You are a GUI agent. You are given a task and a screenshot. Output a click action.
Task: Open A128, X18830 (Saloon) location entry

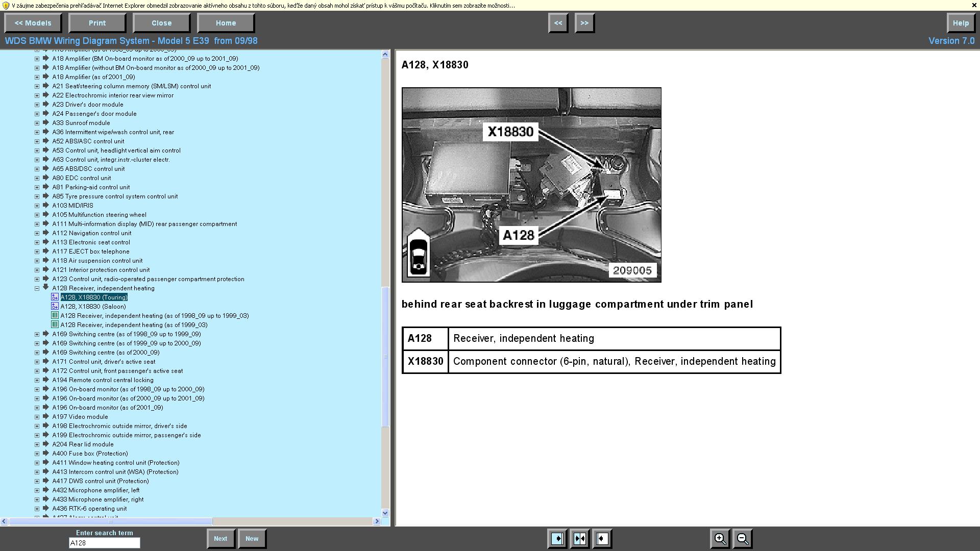pos(93,307)
